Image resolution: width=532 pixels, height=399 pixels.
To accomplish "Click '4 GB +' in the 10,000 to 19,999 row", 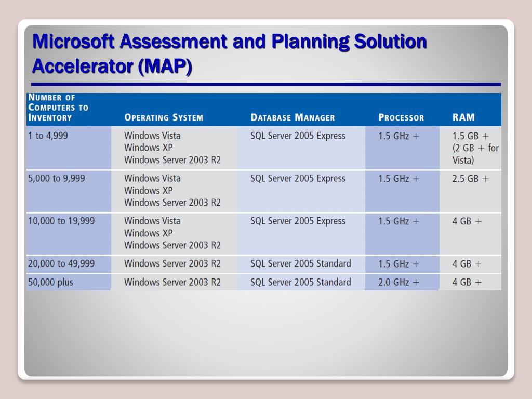I will pyautogui.click(x=467, y=221).
